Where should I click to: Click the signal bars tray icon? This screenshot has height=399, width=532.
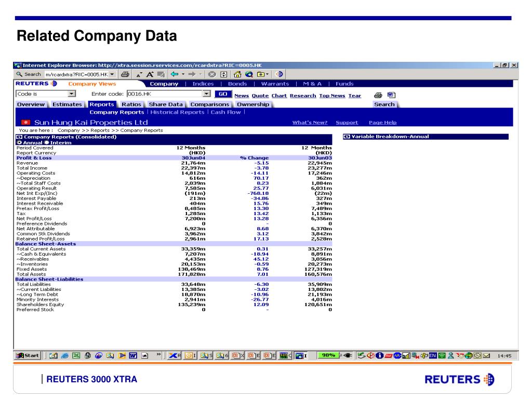click(406, 355)
